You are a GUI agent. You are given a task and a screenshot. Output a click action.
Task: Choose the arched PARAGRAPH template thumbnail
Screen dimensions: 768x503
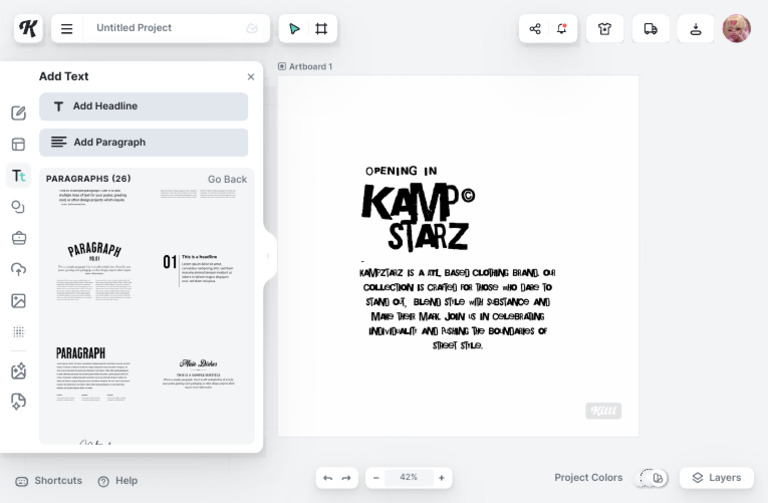click(94, 271)
